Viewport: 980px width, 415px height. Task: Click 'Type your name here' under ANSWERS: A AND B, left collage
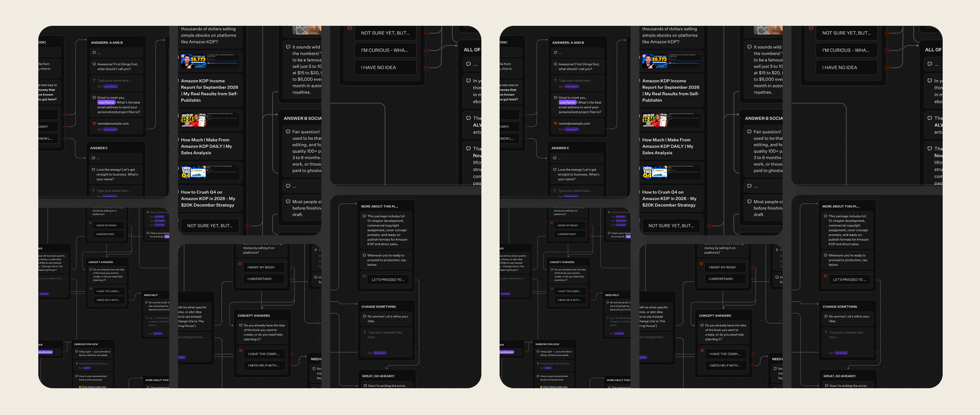point(117,83)
